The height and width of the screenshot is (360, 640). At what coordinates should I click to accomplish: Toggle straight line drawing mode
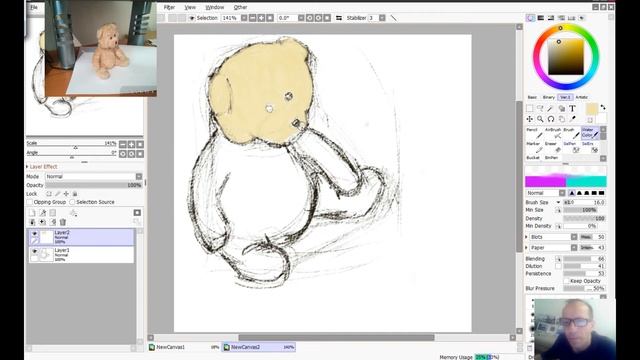(393, 18)
